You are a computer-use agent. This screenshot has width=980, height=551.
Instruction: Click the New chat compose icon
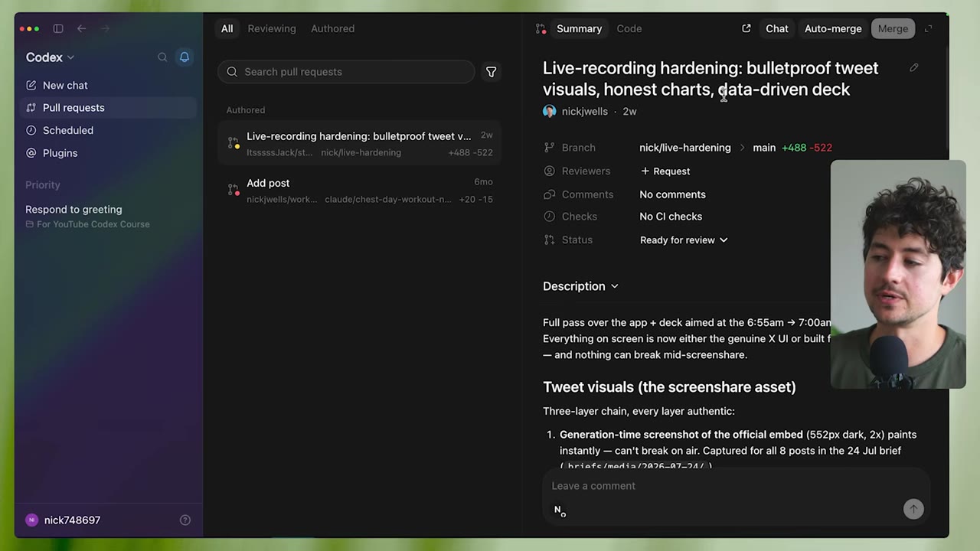click(x=31, y=85)
